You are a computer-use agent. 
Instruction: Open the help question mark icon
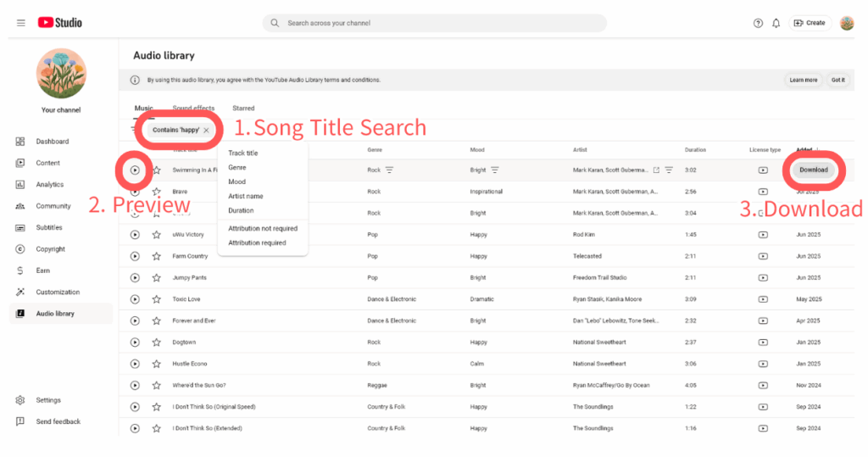coord(758,23)
